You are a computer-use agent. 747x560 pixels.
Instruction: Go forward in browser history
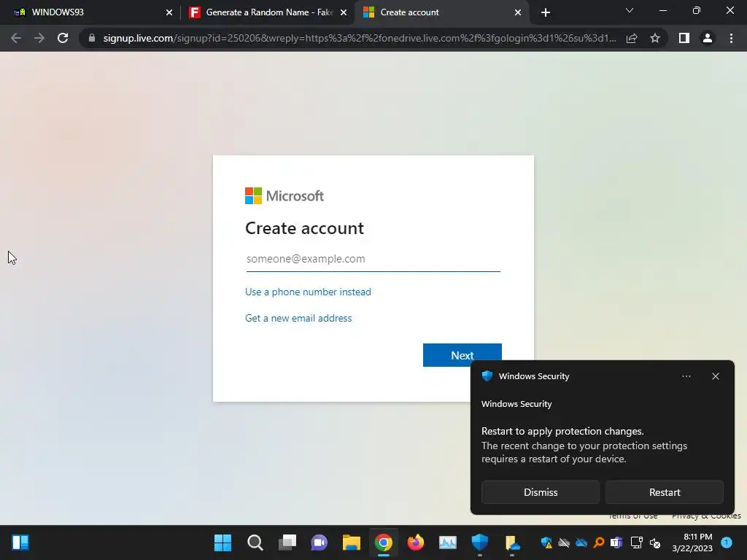(x=39, y=38)
